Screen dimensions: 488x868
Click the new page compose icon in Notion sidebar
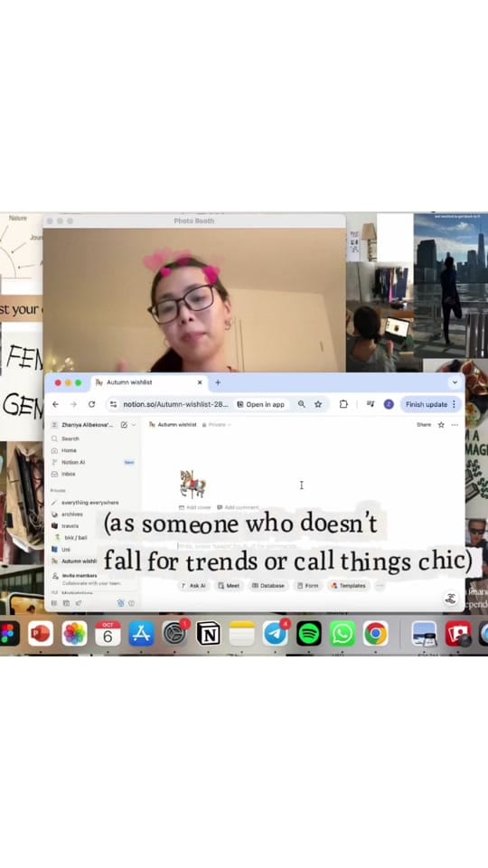tap(124, 425)
